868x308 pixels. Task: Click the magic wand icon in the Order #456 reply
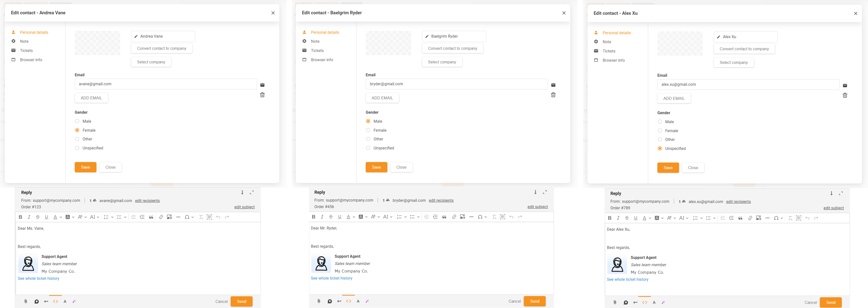click(x=367, y=301)
